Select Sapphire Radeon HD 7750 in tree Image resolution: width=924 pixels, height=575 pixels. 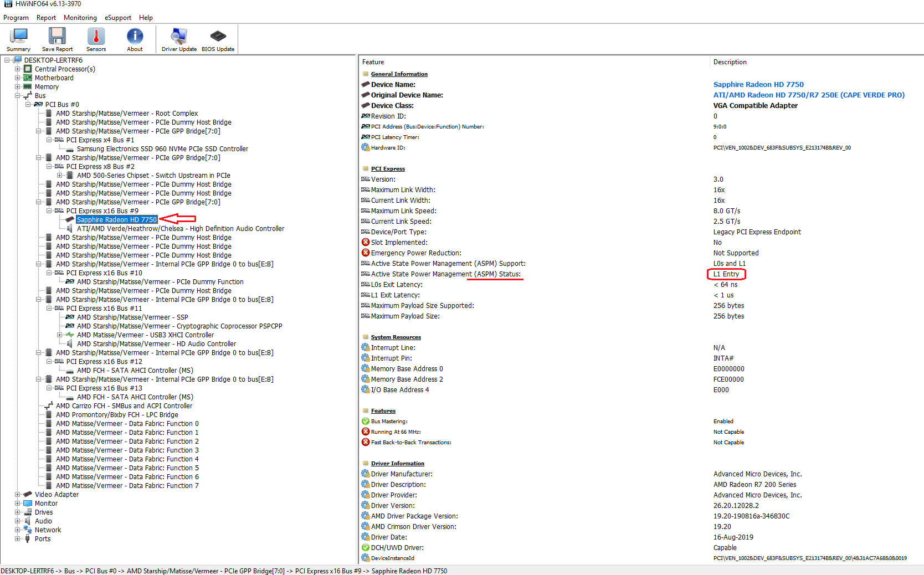tap(117, 220)
